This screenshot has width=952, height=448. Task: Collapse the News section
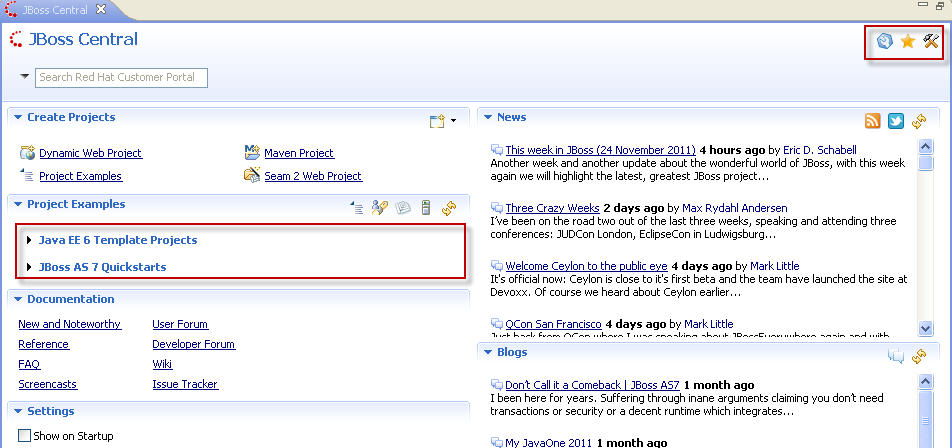(x=488, y=117)
